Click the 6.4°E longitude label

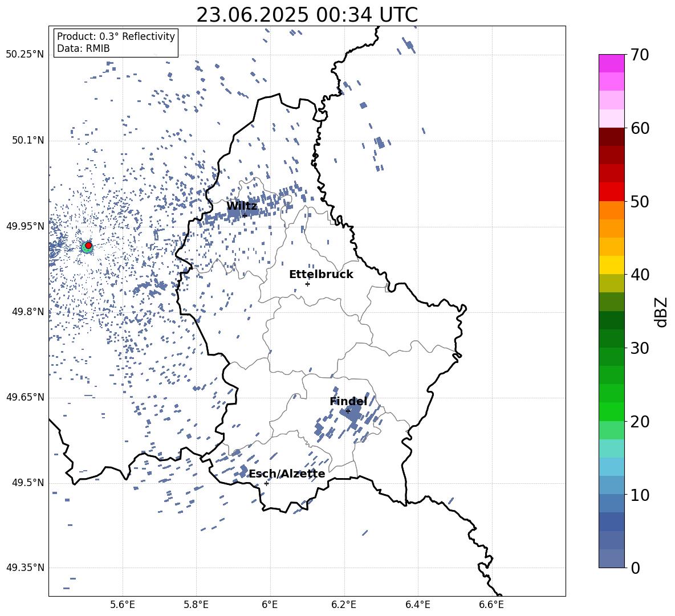tap(417, 605)
